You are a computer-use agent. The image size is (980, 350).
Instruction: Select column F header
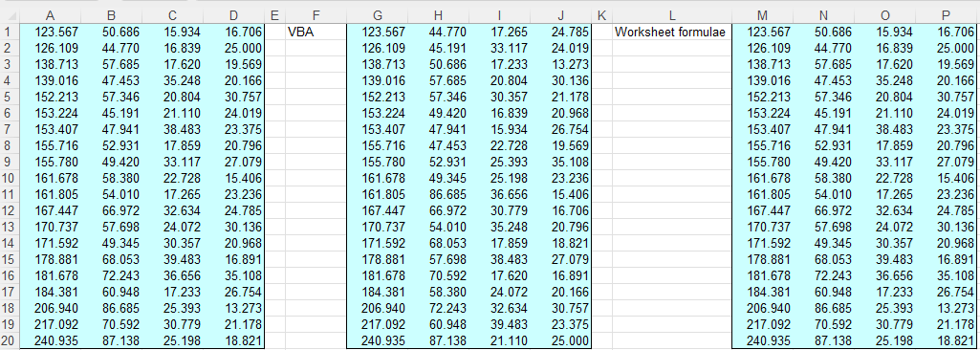316,15
